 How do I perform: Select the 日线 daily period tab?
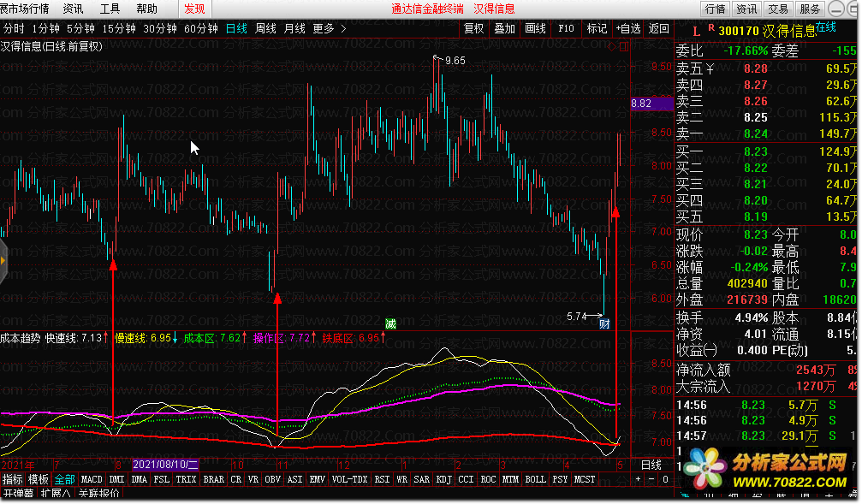[x=236, y=28]
